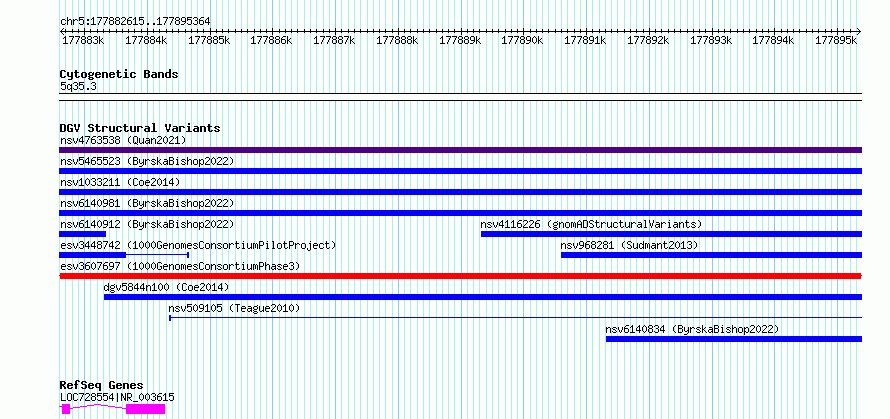This screenshot has width=890, height=419.
Task: Click the nsv4116226 gnomAD variant bar
Action: pos(671,234)
